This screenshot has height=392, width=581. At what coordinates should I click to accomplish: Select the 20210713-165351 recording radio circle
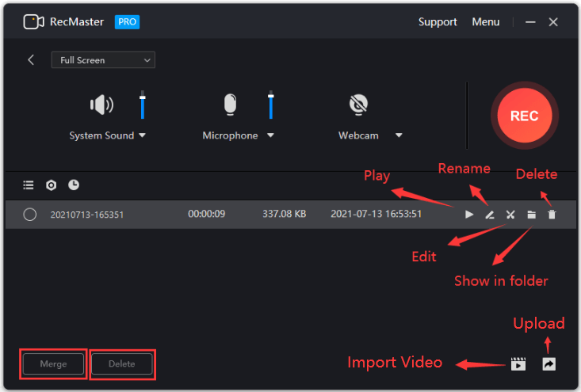pyautogui.click(x=29, y=215)
